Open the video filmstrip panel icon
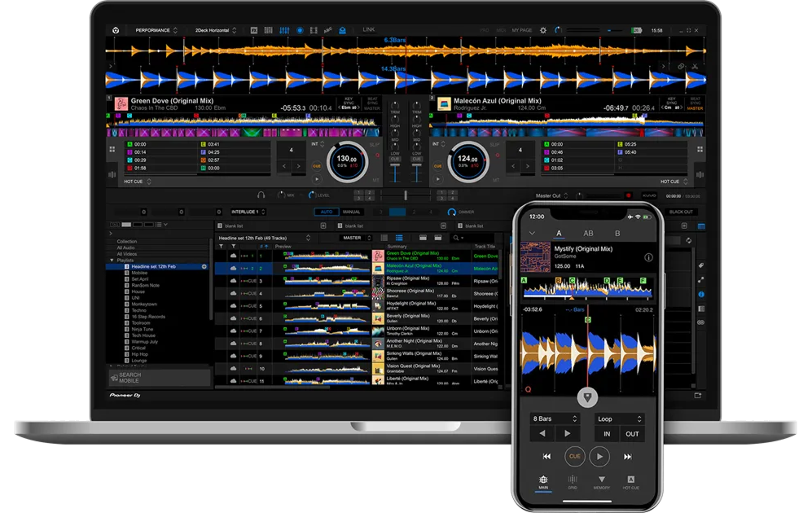The image size is (812, 517). 314,31
